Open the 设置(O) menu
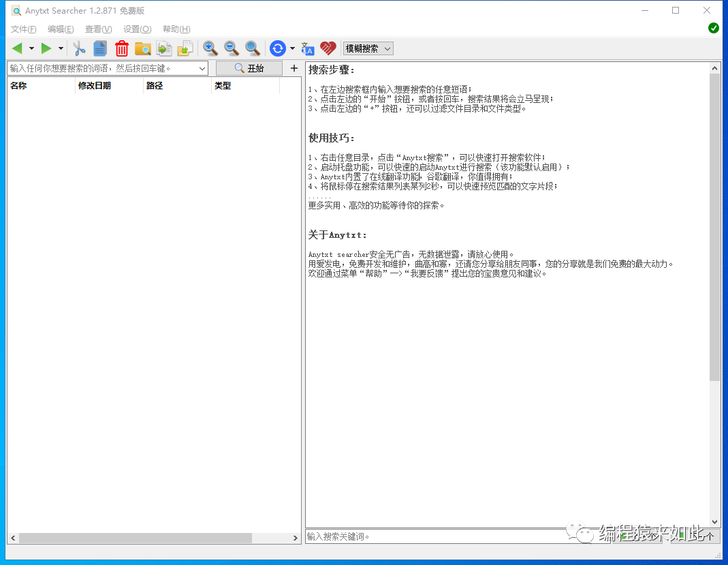The height and width of the screenshot is (565, 728). pos(137,29)
